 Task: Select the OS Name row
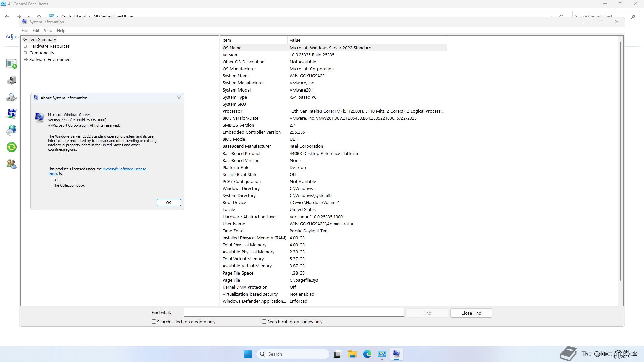pyautogui.click(x=334, y=48)
